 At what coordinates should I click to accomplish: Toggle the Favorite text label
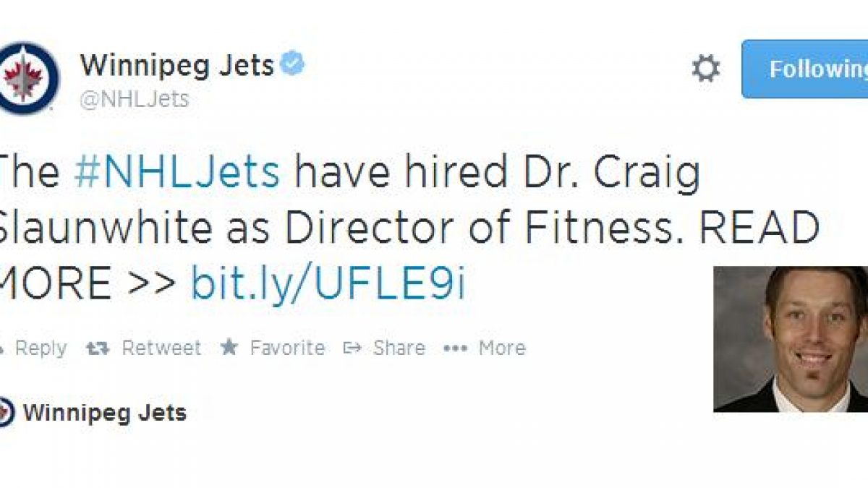coord(287,348)
